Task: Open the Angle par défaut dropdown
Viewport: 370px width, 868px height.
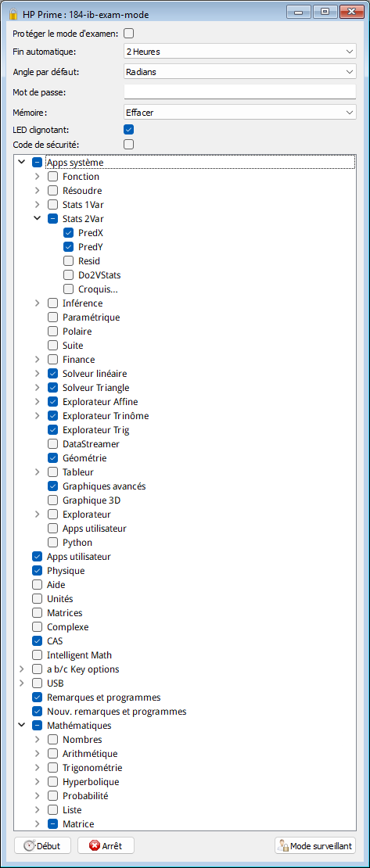Action: pyautogui.click(x=239, y=71)
